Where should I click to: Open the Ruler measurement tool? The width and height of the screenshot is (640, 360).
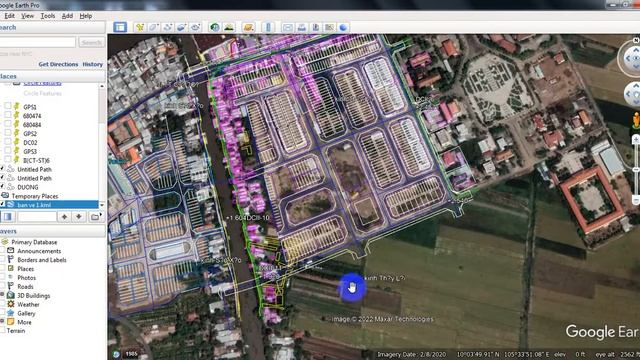[x=268, y=27]
